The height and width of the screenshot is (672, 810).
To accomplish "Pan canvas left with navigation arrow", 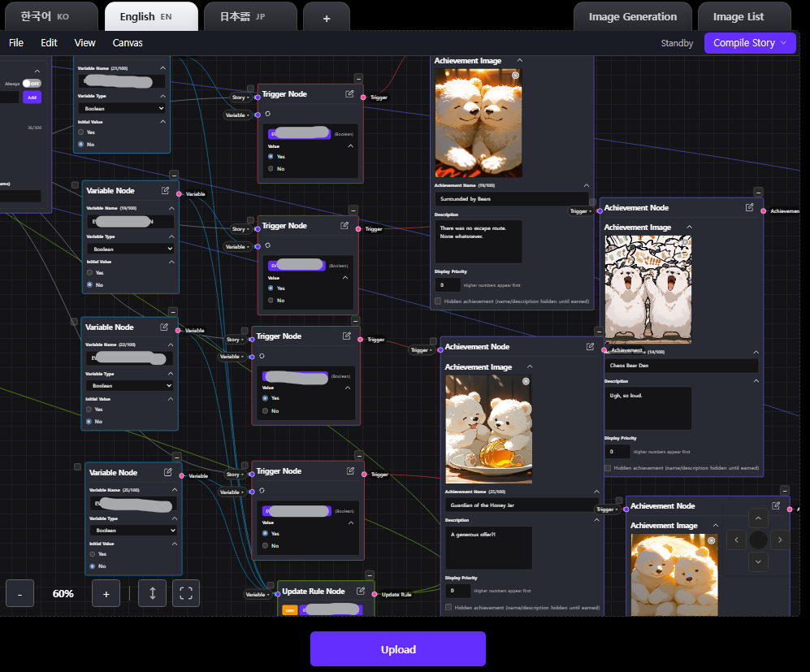I will (736, 540).
